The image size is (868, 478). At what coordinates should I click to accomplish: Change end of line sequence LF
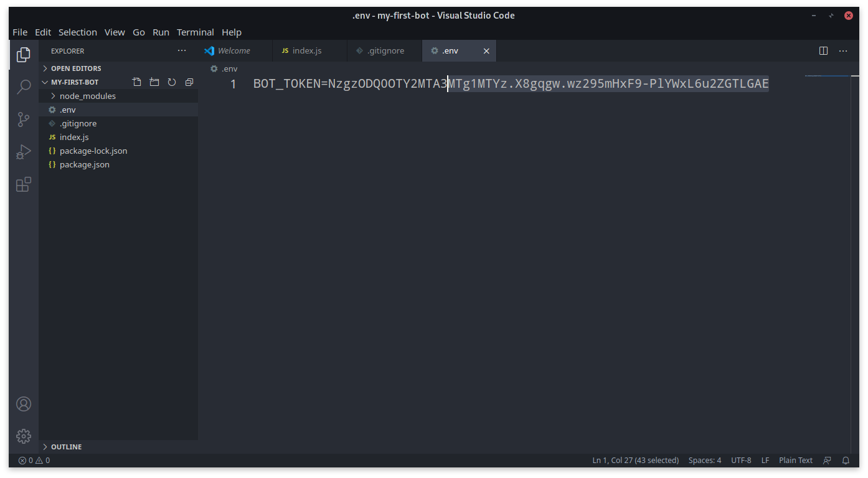click(765, 461)
